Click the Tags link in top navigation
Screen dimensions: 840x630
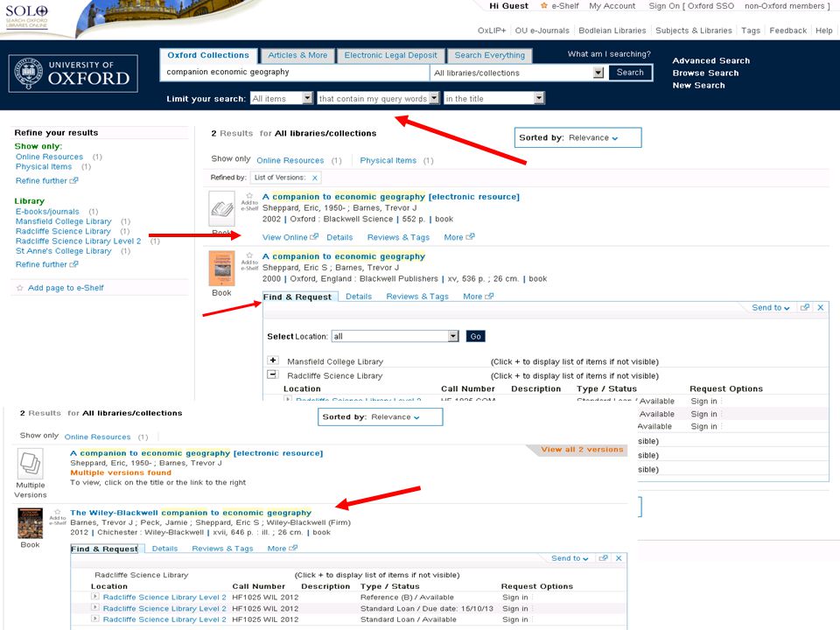coord(751,31)
